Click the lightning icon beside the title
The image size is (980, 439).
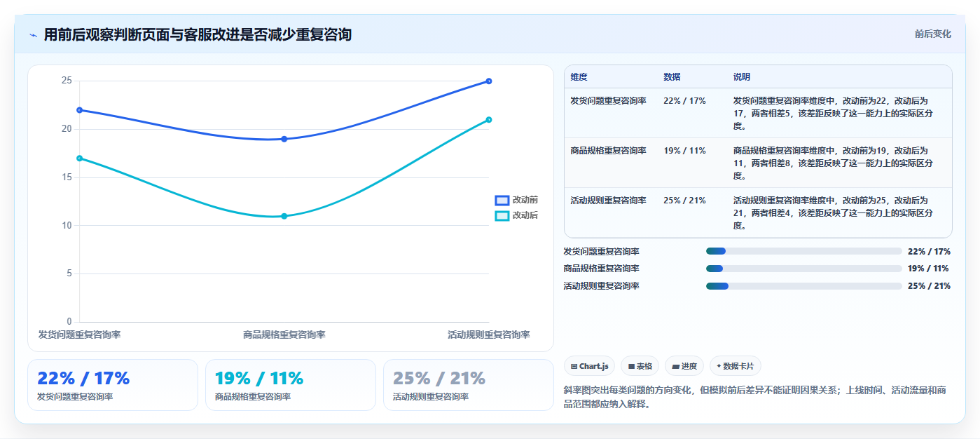33,35
